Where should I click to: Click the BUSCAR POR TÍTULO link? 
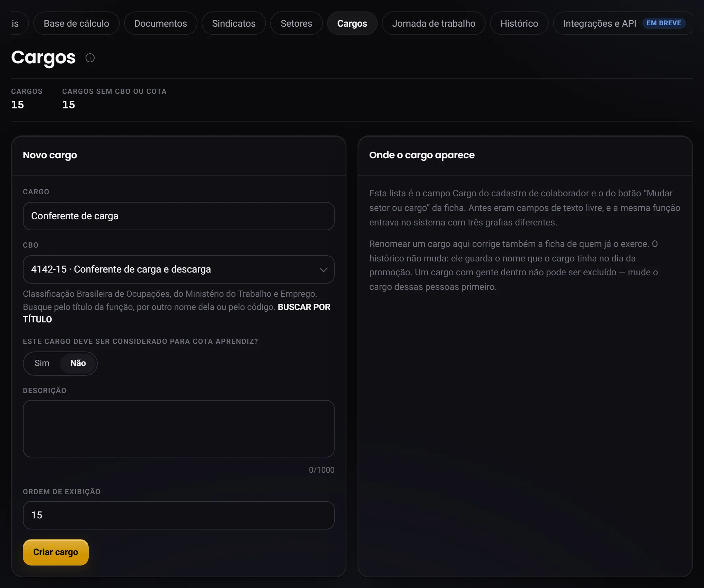pyautogui.click(x=177, y=313)
